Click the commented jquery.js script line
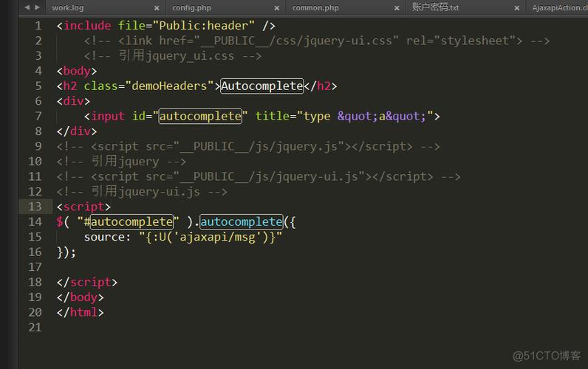 click(x=248, y=146)
